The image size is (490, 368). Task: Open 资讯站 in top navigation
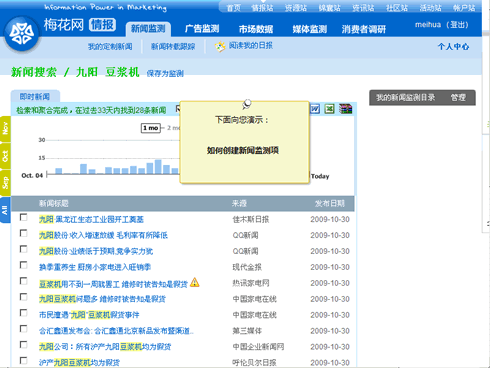click(363, 8)
